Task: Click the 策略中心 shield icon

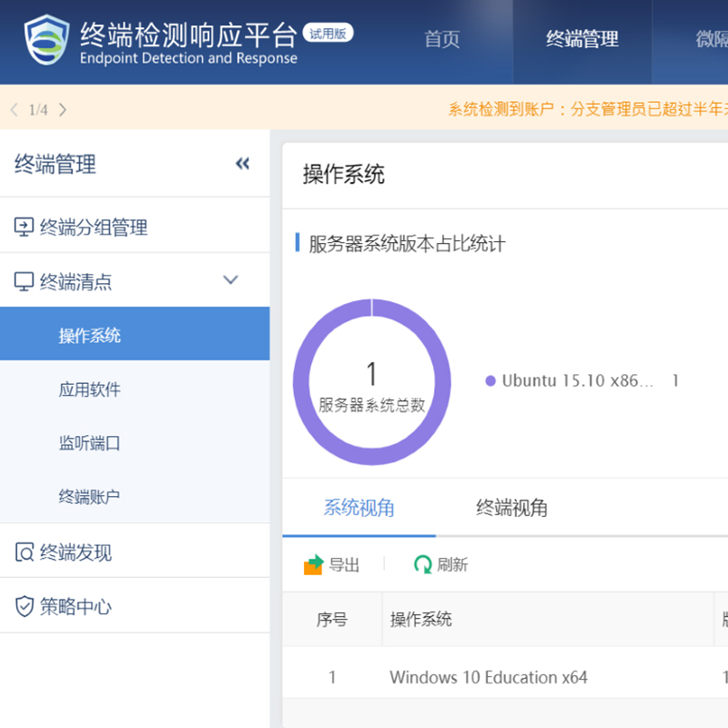Action: click(25, 606)
